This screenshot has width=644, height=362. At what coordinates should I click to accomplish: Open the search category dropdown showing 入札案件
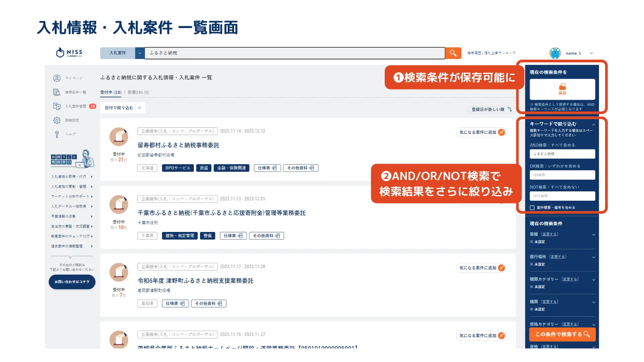pos(121,53)
